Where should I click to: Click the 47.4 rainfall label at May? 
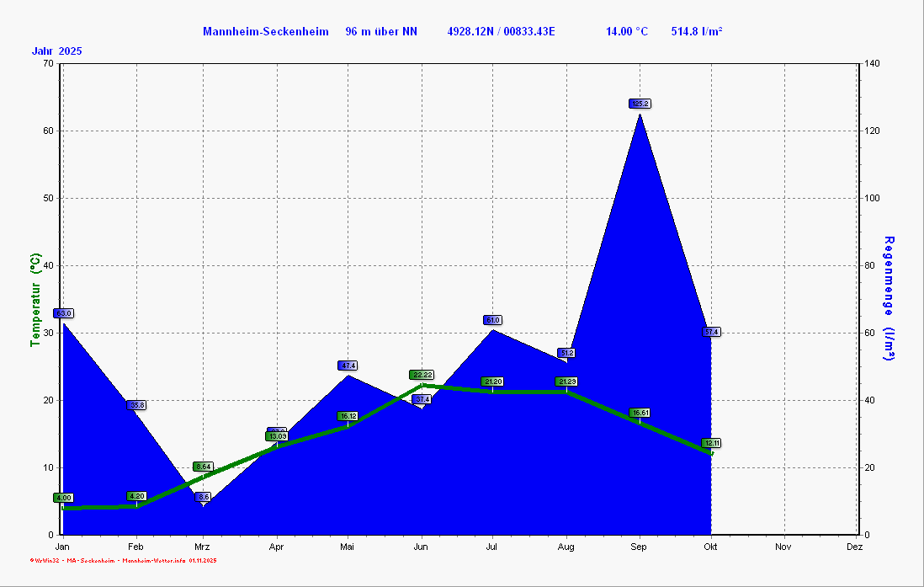pos(348,366)
